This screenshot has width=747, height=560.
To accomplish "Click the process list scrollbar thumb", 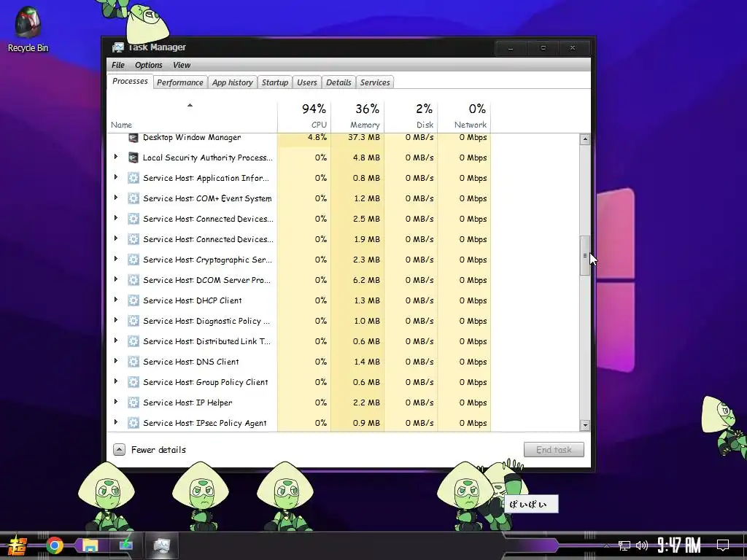I will click(x=585, y=256).
